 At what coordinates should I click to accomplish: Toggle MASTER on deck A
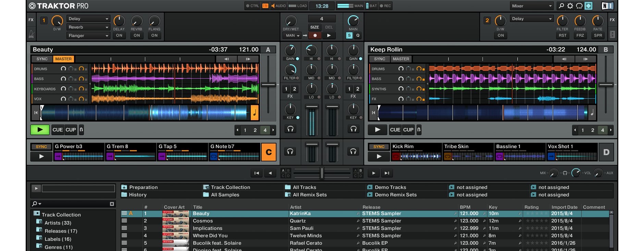tap(63, 59)
